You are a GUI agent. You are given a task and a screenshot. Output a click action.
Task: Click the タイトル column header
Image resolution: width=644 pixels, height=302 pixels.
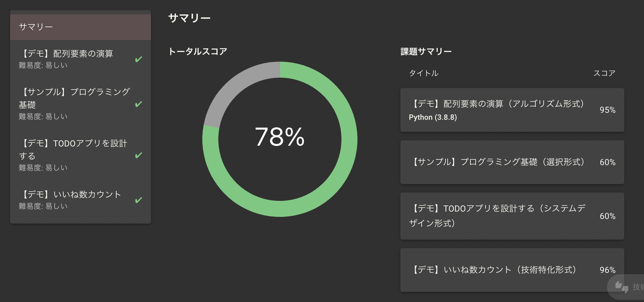[424, 73]
